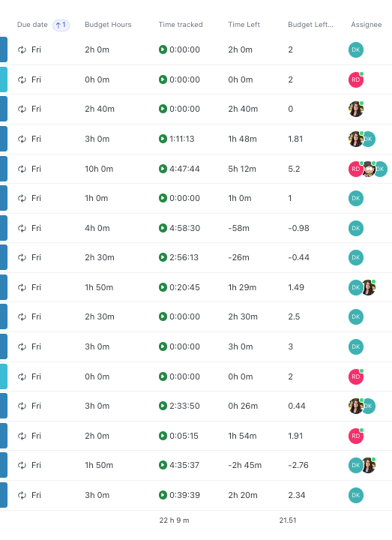392x540 pixels.
Task: Click the 22 h 9 m time total
Action: coord(174,520)
